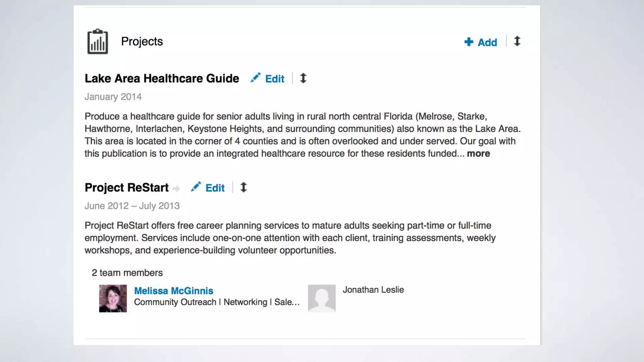The image size is (644, 362).
Task: Open the Melissa McGinnis name link
Action: pyautogui.click(x=174, y=291)
